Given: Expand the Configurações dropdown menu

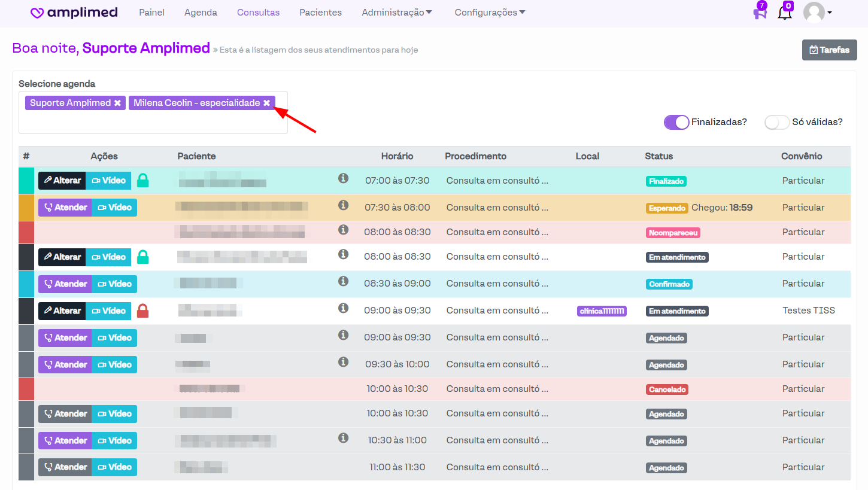Looking at the screenshot, I should (490, 13).
